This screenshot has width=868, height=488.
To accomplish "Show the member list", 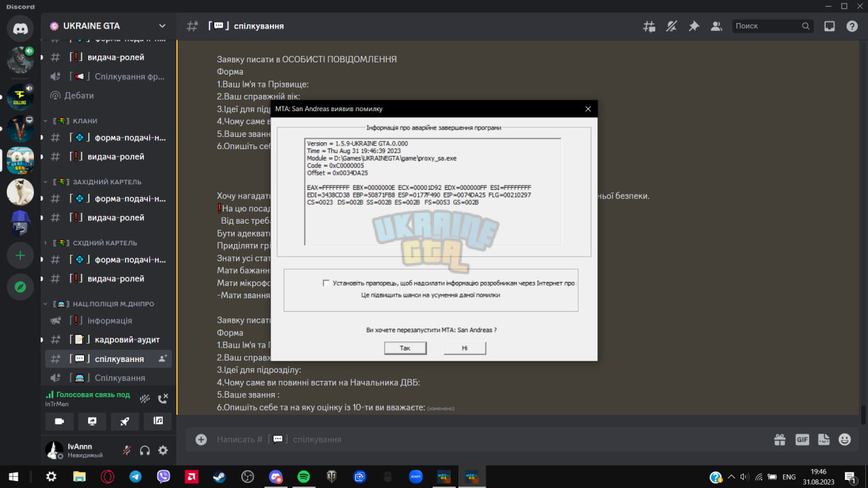I will pyautogui.click(x=716, y=26).
